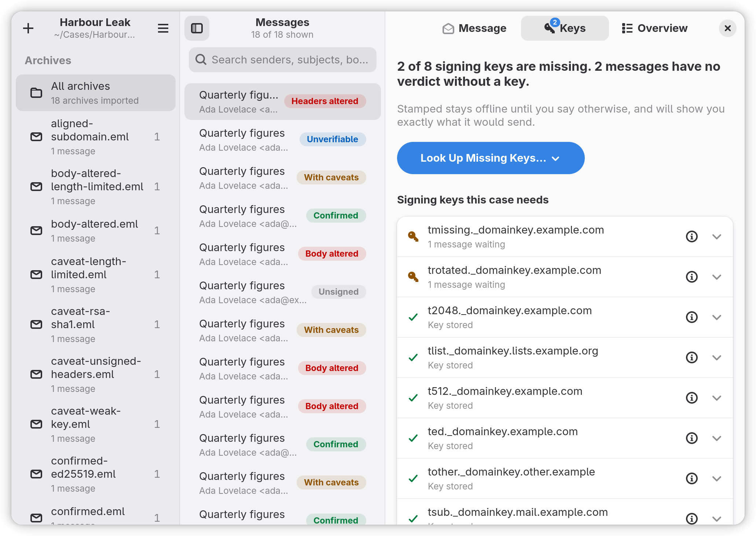
Task: Expand the trotated._domainkey.example.com row
Action: [x=717, y=277]
